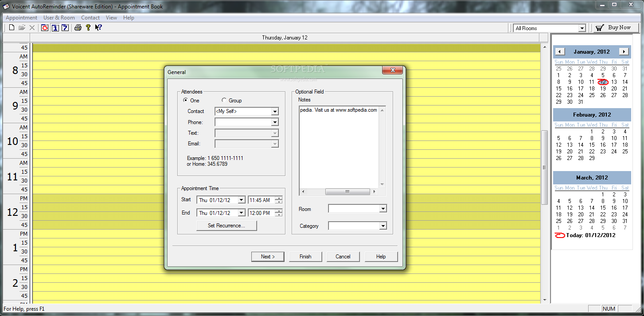
Task: Click Today: 01/12/2012 label
Action: coord(591,235)
